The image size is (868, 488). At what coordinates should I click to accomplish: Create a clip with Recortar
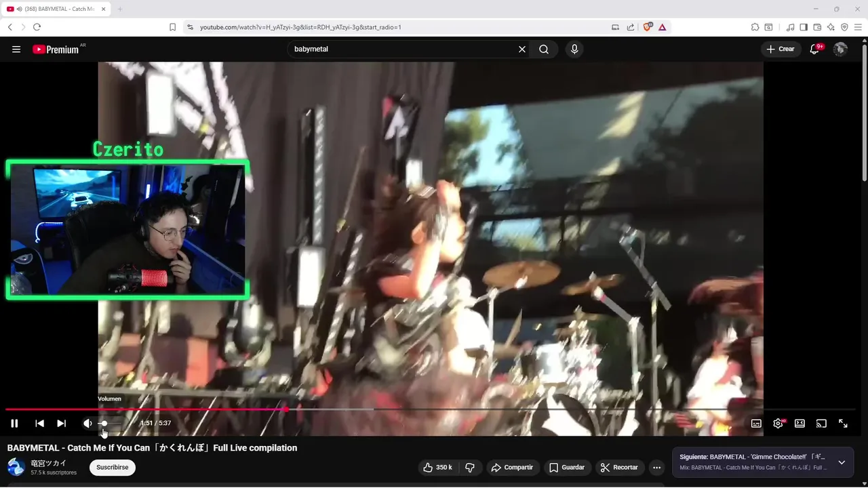pos(619,468)
